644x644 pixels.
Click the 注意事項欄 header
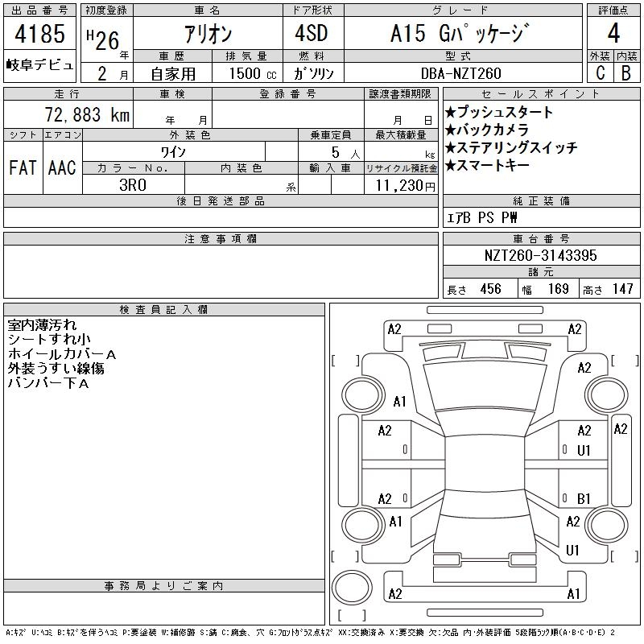[221, 239]
